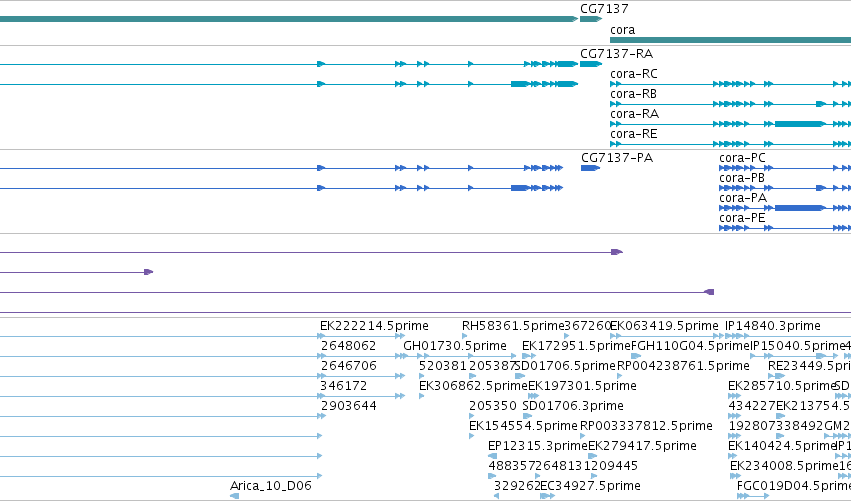Click the purple right-pointing arrow ending the topmost purple line

(x=617, y=252)
